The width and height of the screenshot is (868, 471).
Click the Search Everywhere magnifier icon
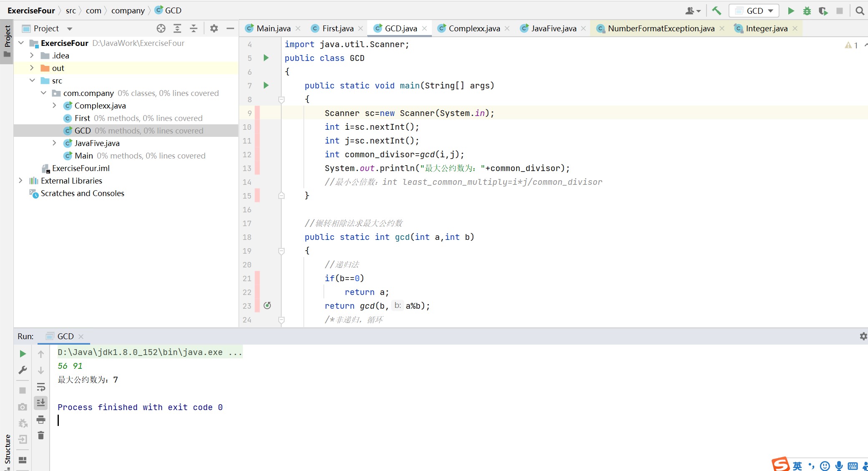point(860,11)
